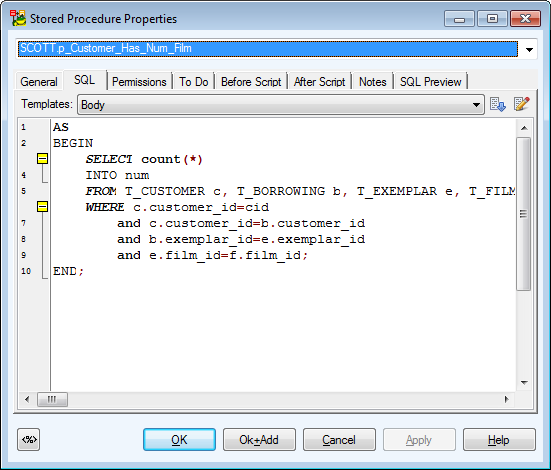Click the 'INTO num' code line
This screenshot has height=470, width=551.
(117, 175)
